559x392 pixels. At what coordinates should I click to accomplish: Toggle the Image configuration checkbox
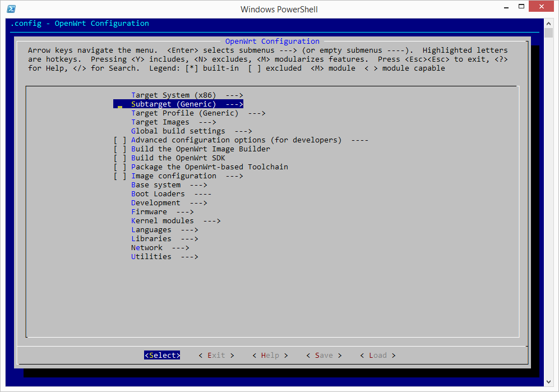coord(120,176)
